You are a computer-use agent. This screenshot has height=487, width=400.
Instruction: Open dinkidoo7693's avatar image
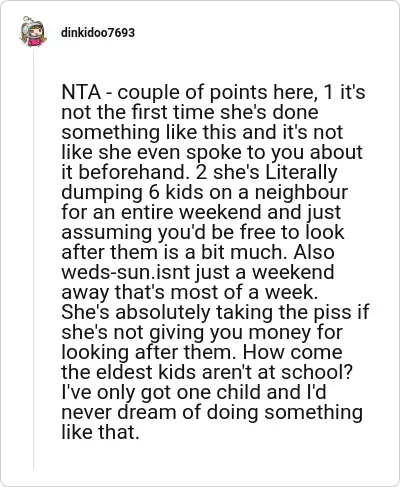coord(33,32)
